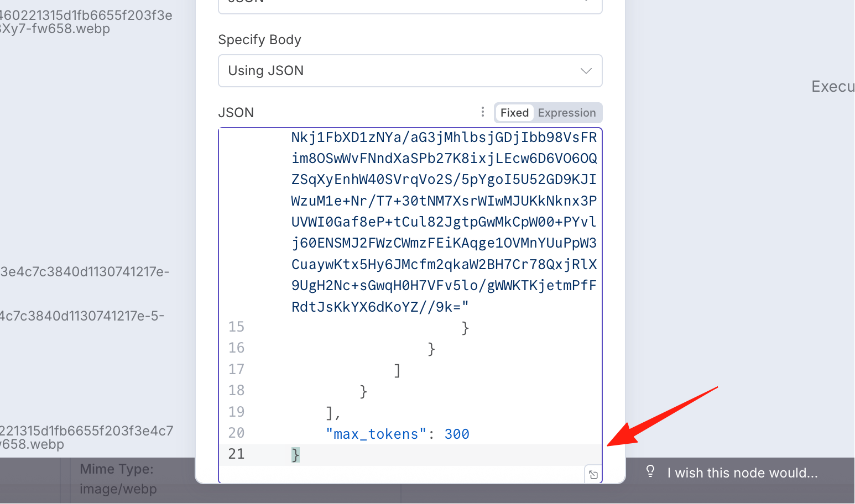Open the 'I wish this node would...' link
Image resolution: width=855 pixels, height=504 pixels.
point(742,473)
